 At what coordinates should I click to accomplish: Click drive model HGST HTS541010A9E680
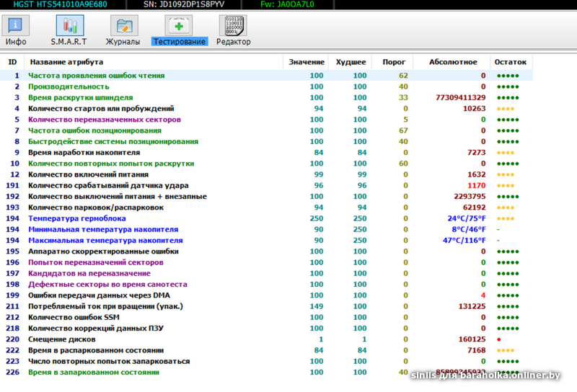coord(61,4)
